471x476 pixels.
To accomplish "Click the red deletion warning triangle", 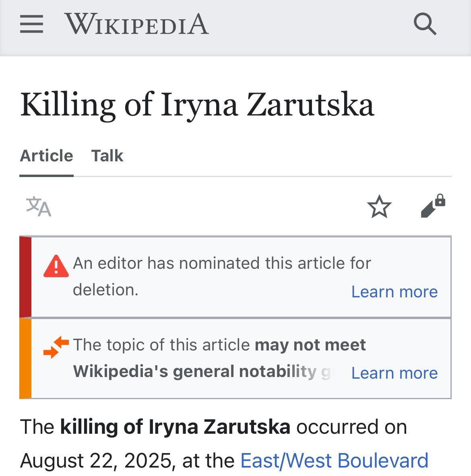I will click(56, 266).
